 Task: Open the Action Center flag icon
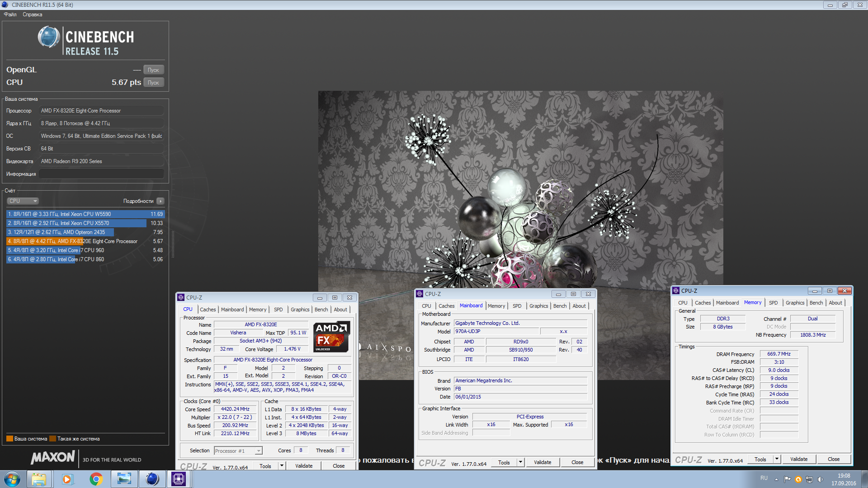click(x=787, y=479)
